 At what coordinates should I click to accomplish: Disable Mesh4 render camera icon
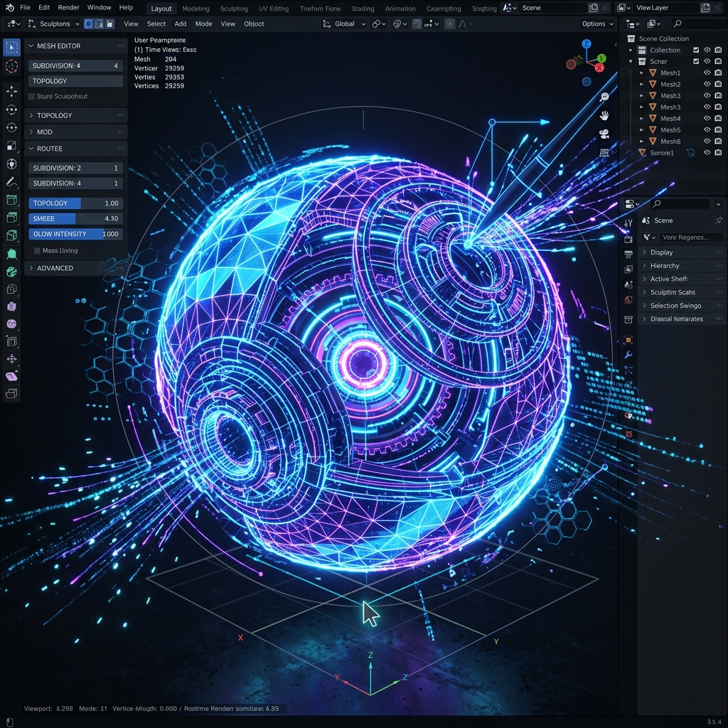(718, 119)
